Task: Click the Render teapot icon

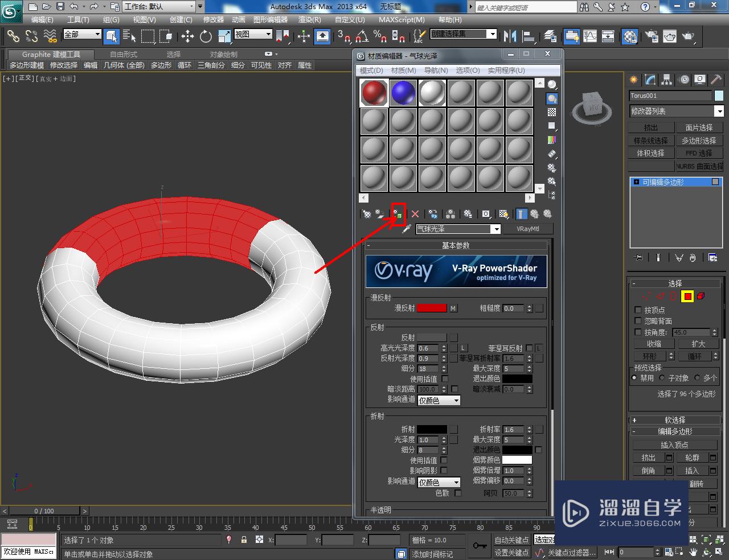Action: click(689, 36)
